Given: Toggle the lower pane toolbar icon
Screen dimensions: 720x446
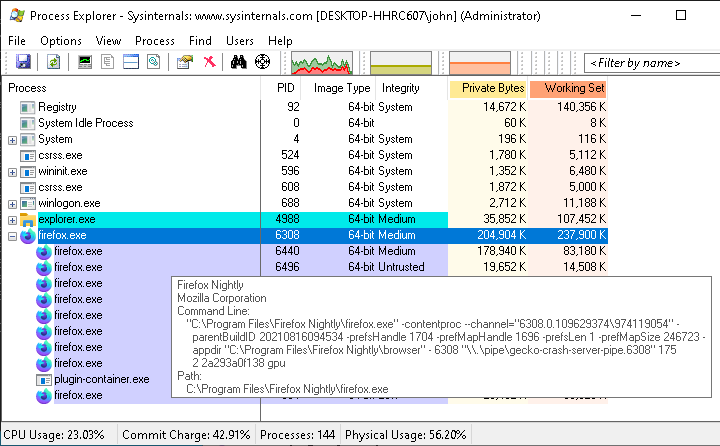Looking at the screenshot, I should point(130,62).
